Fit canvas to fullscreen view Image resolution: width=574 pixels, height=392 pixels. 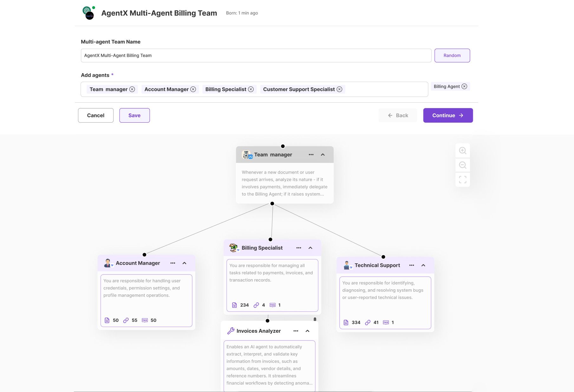pyautogui.click(x=463, y=180)
